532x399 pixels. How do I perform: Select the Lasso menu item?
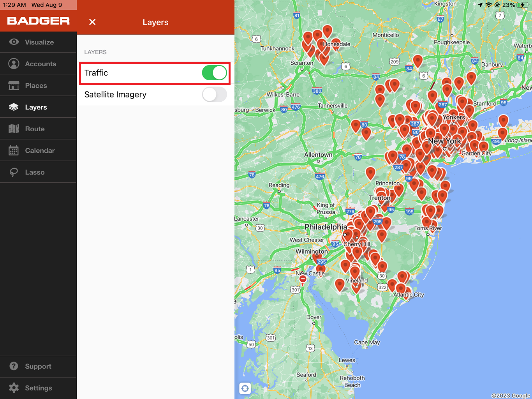38,172
